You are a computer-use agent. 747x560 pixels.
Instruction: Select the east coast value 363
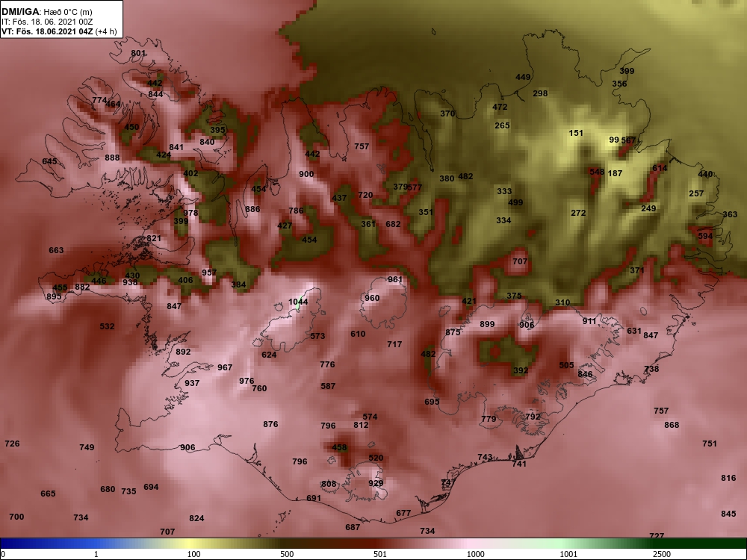[x=730, y=214]
